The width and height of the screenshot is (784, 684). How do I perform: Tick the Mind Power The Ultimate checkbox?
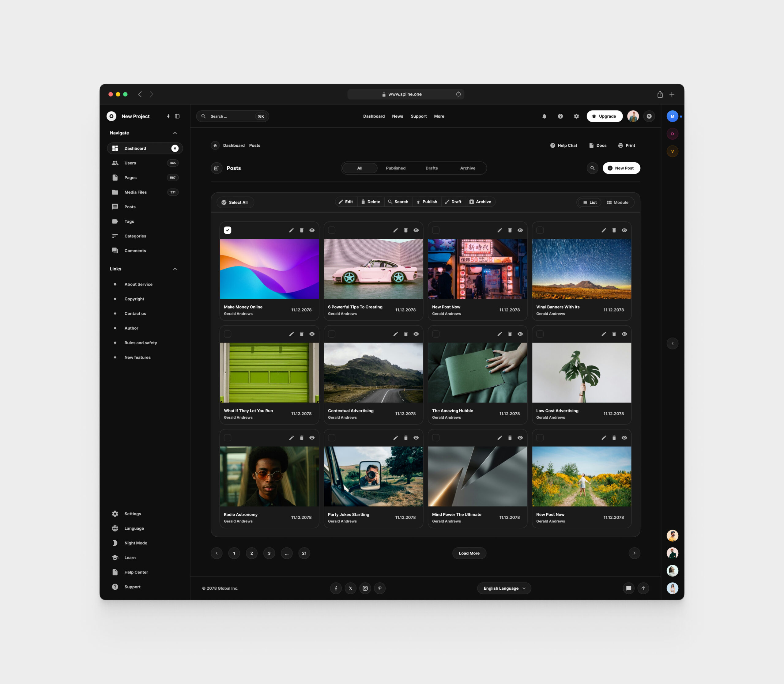[x=435, y=438]
